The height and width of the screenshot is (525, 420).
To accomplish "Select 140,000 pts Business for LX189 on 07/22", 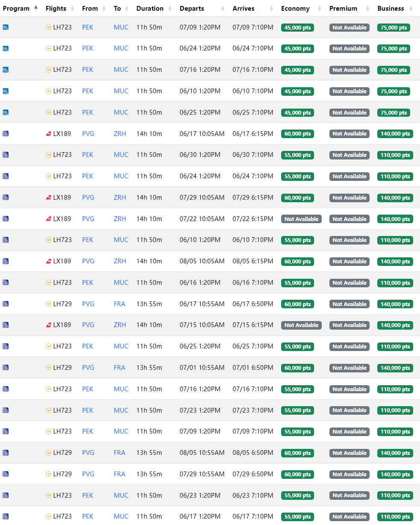I will pos(395,219).
